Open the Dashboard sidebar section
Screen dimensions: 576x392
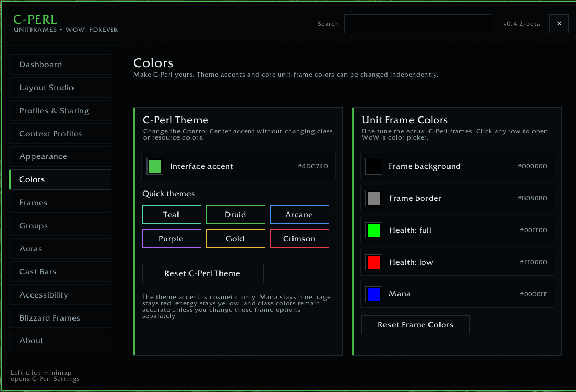click(x=60, y=65)
